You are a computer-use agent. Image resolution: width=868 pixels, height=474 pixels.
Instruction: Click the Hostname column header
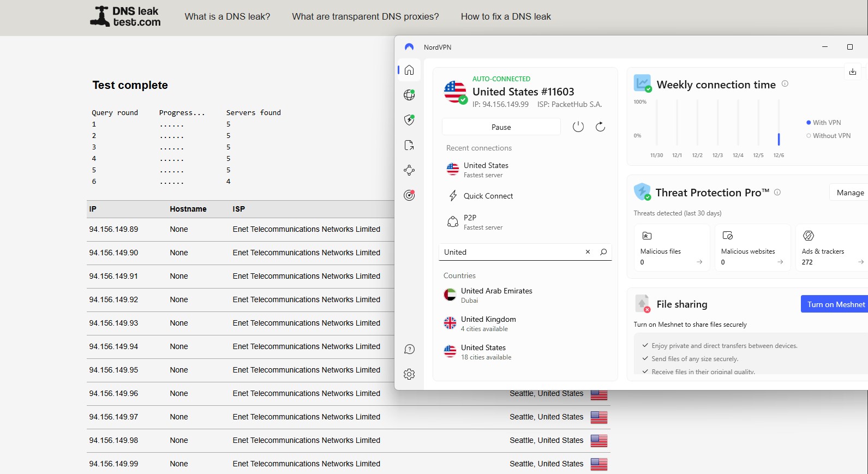(x=188, y=209)
